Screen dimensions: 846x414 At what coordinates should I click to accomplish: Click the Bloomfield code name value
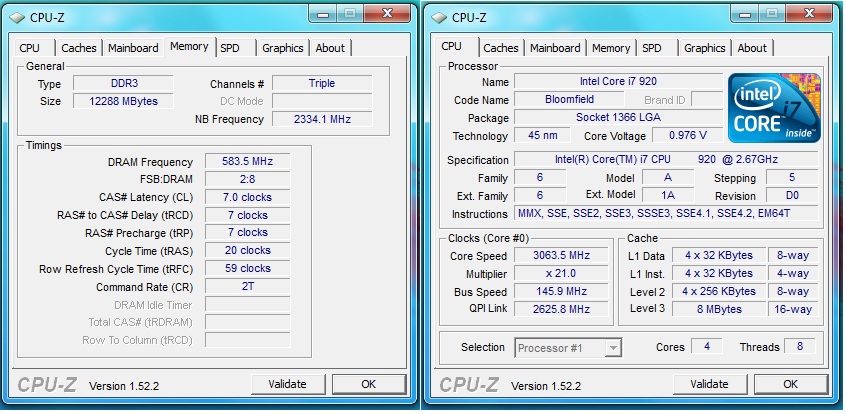click(x=569, y=99)
